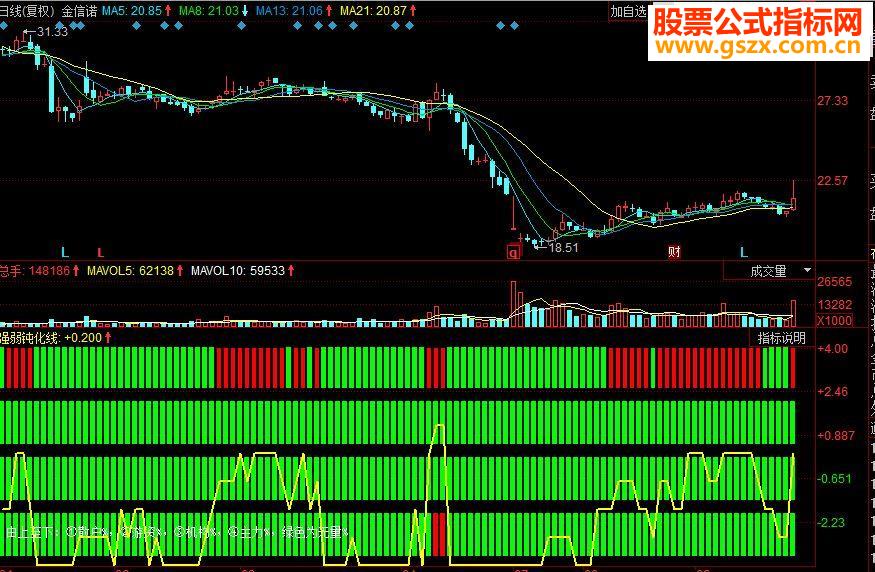This screenshot has height=572, width=875.
Task: Click the +2.46 indicator axis value
Action: click(x=833, y=392)
